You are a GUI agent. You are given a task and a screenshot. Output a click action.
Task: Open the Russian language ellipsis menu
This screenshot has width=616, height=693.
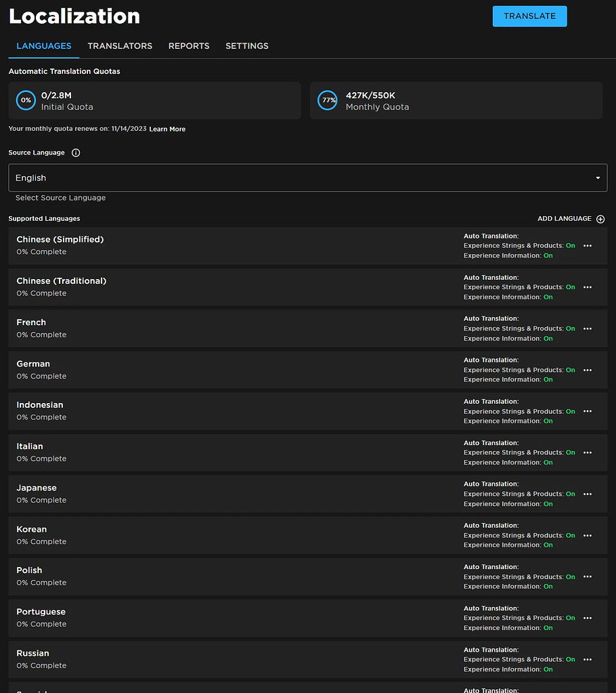(588, 659)
